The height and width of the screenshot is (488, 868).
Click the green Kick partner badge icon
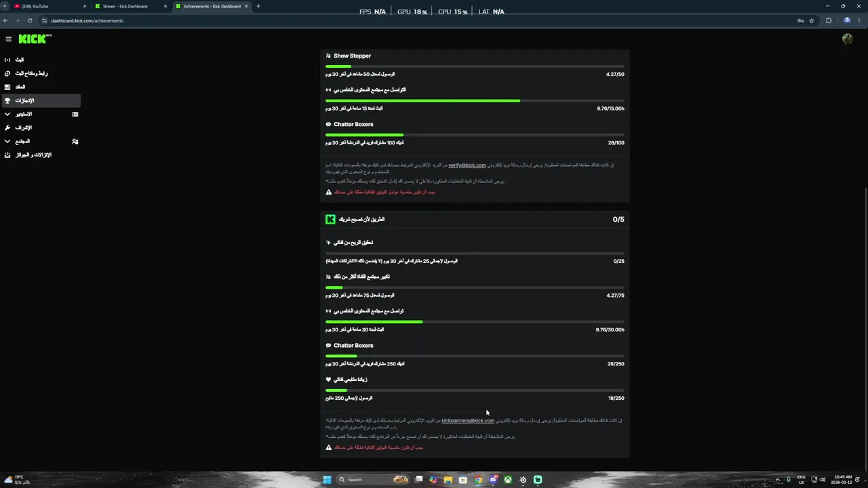point(330,220)
